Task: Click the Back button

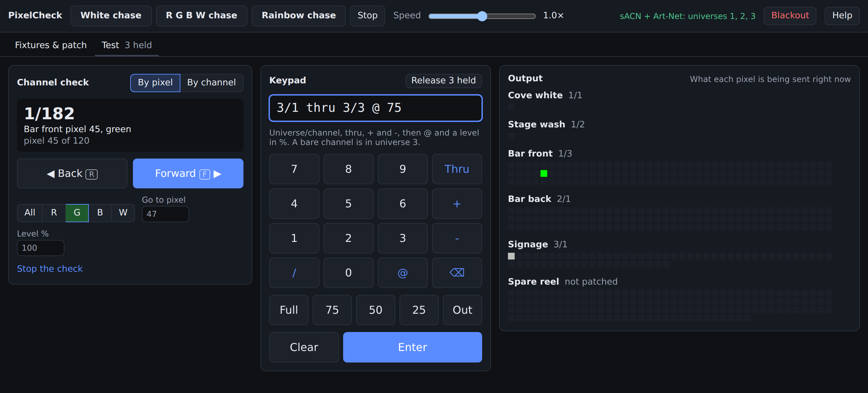Action: pyautogui.click(x=72, y=173)
